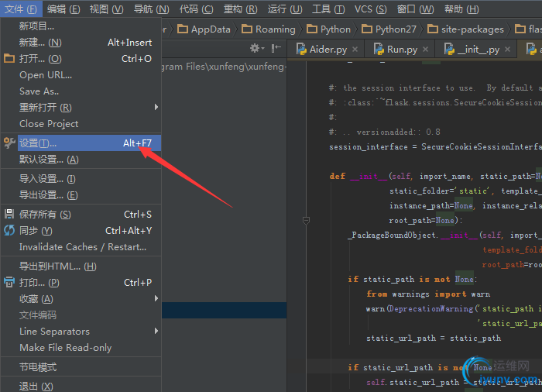This screenshot has width=542, height=392.
Task: Collapse the __init__ function fold marker
Action: point(306,220)
